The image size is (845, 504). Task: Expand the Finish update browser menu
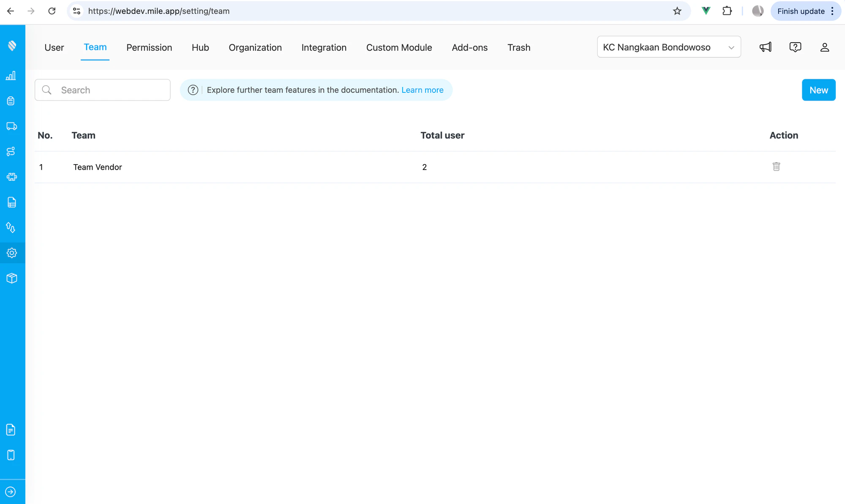pyautogui.click(x=832, y=11)
